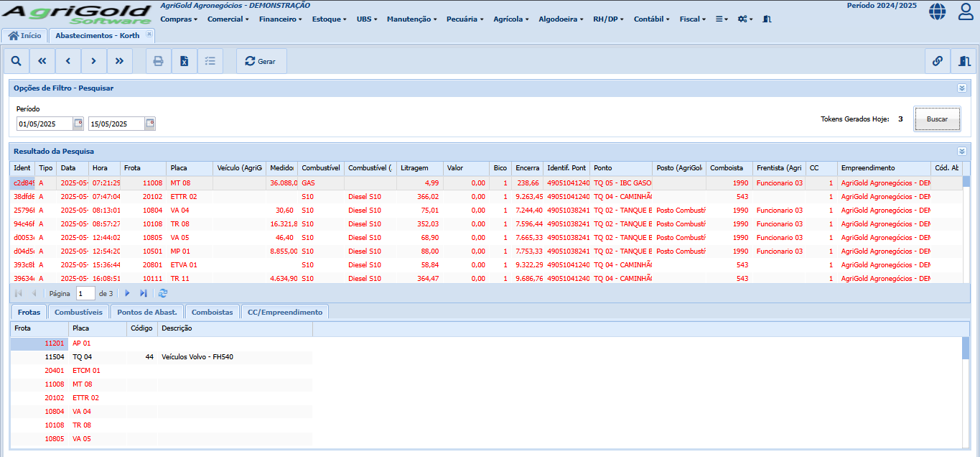Screen dimensions: 980x457
Task: Select the result row with placa ETTR 02
Action: (x=485, y=196)
